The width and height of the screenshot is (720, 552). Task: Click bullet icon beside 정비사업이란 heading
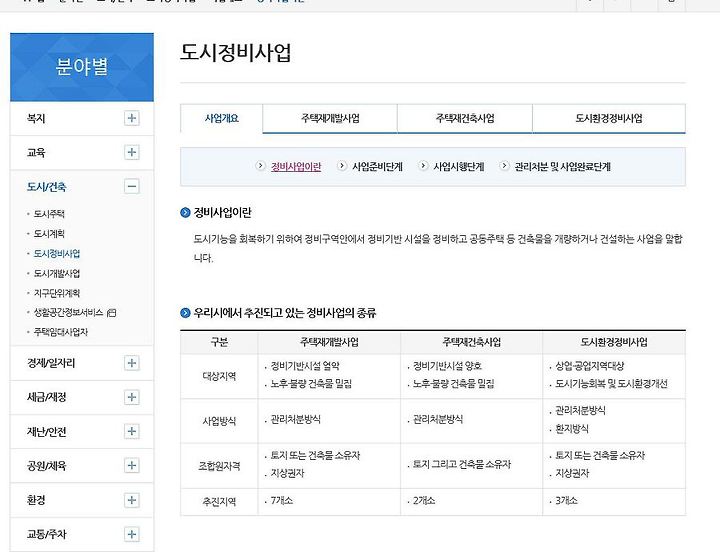pyautogui.click(x=185, y=212)
